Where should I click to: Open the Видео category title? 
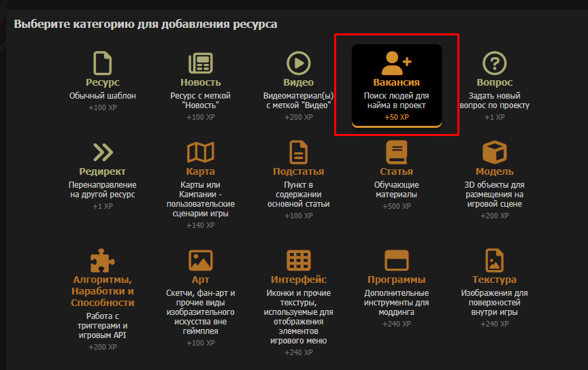click(299, 82)
